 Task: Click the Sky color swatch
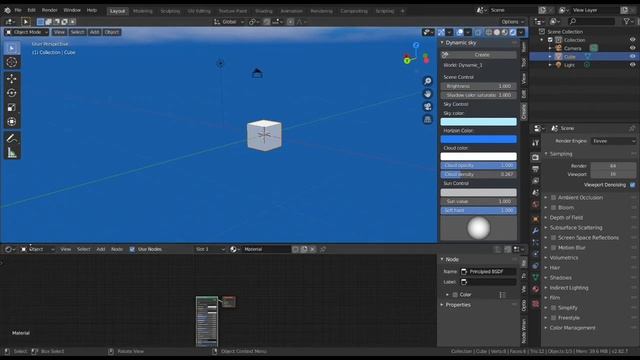coord(478,122)
